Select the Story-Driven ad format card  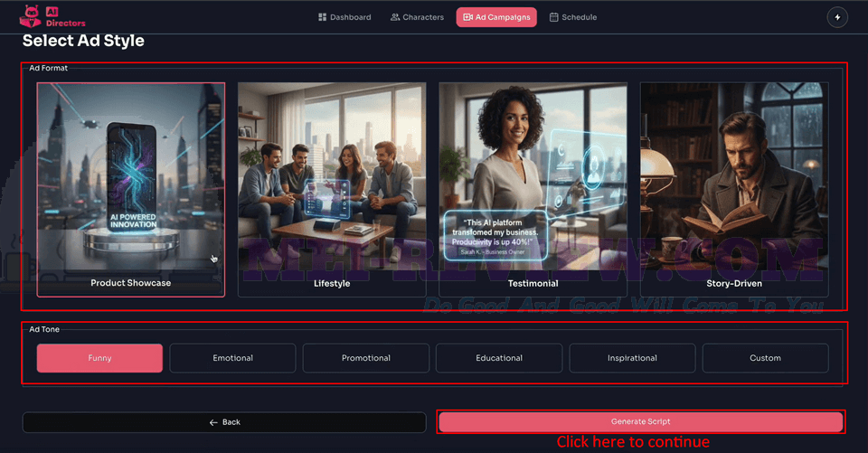[x=734, y=190]
